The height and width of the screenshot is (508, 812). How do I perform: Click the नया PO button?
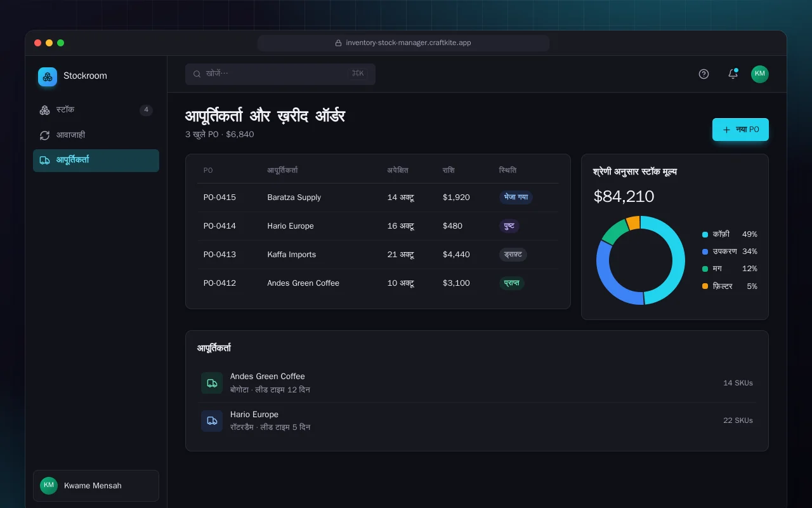tap(740, 130)
